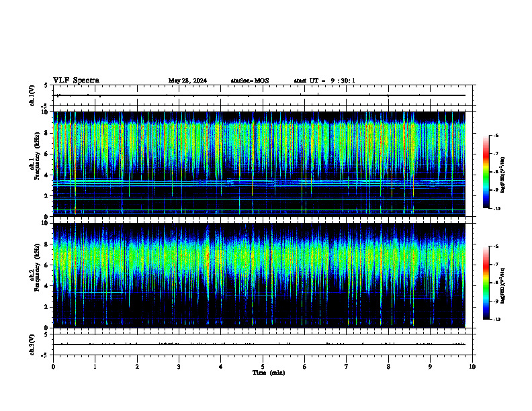The width and height of the screenshot is (532, 411).
Task: Click the "Time (min)" axis label
Action: pyautogui.click(x=269, y=373)
